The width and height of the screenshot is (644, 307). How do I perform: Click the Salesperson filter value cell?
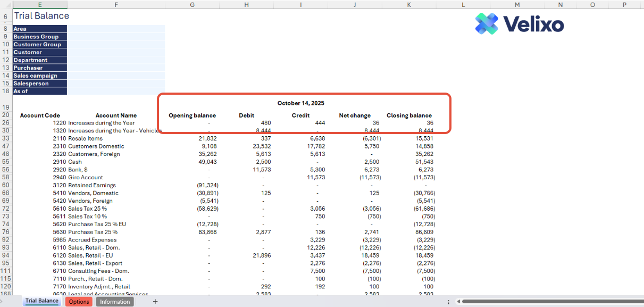[x=116, y=84]
